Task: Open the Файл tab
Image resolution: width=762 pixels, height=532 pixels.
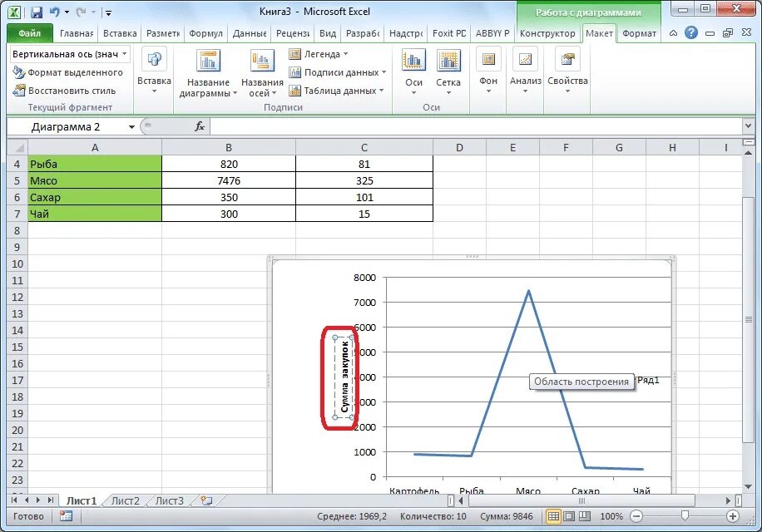Action: [x=30, y=33]
